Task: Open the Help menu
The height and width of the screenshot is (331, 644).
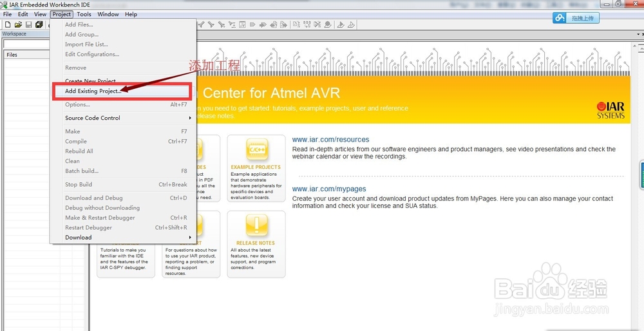Action: coord(131,14)
